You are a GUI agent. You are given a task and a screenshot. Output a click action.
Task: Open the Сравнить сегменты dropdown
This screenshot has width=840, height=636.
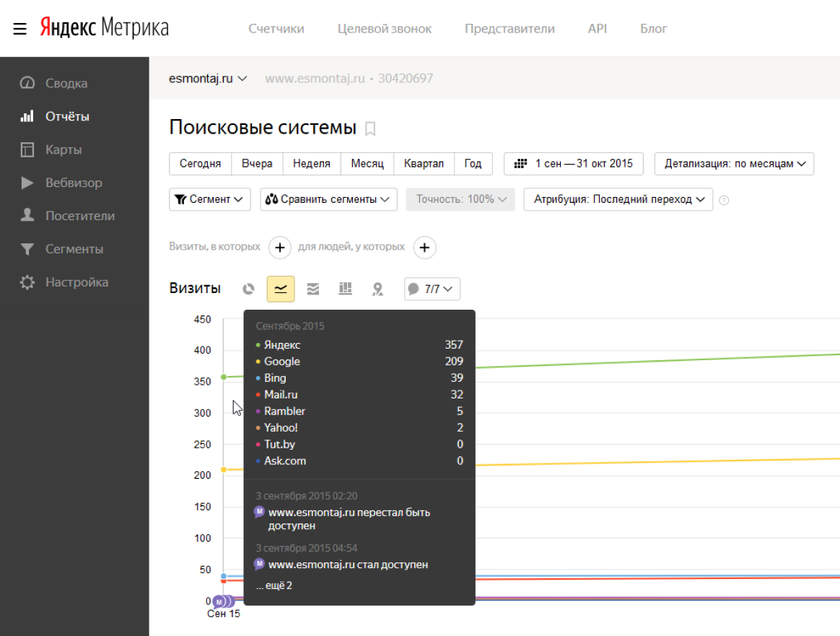(328, 199)
